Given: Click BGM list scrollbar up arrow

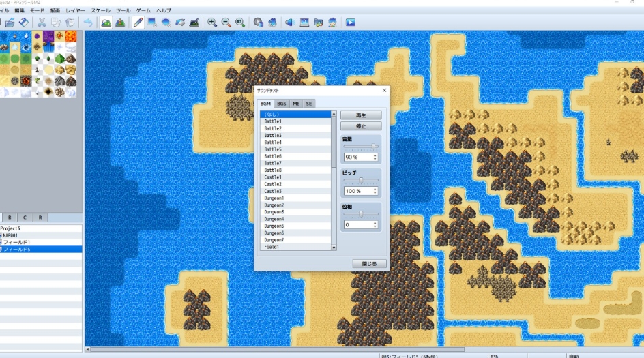Looking at the screenshot, I should 334,114.
